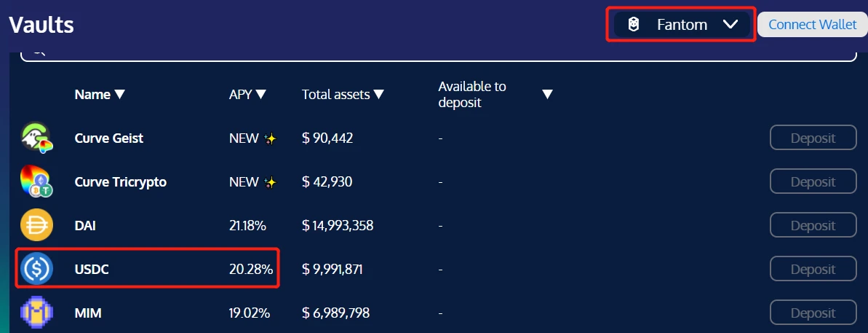The height and width of the screenshot is (333, 868).
Task: Click the sparkle icon next to Curve Tricrypto NEW
Action: click(270, 182)
